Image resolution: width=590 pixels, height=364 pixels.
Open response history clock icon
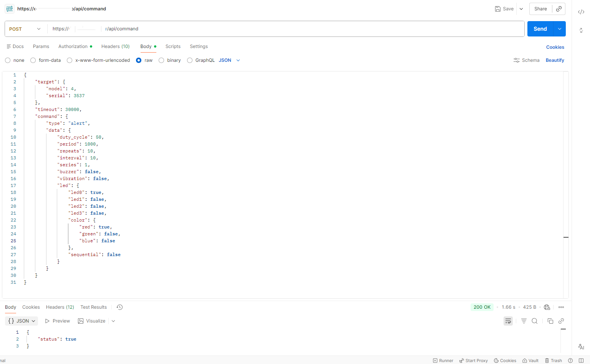[119, 307]
